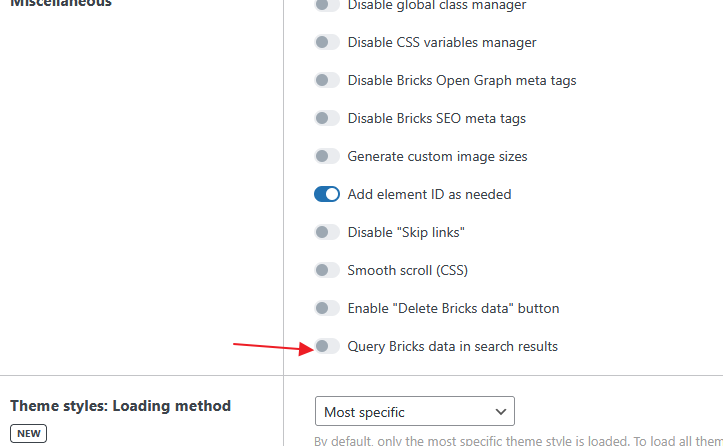Toggle the Disable "Skip links" switch
Screen dimensions: 723x446
click(x=327, y=232)
